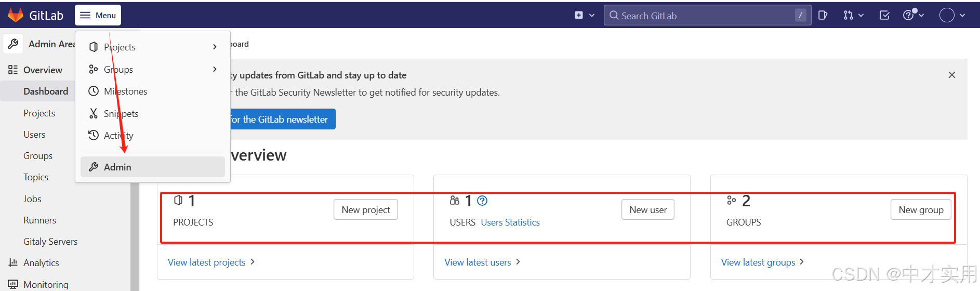The width and height of the screenshot is (980, 291).
Task: Click the groups card icon
Action: point(732,200)
